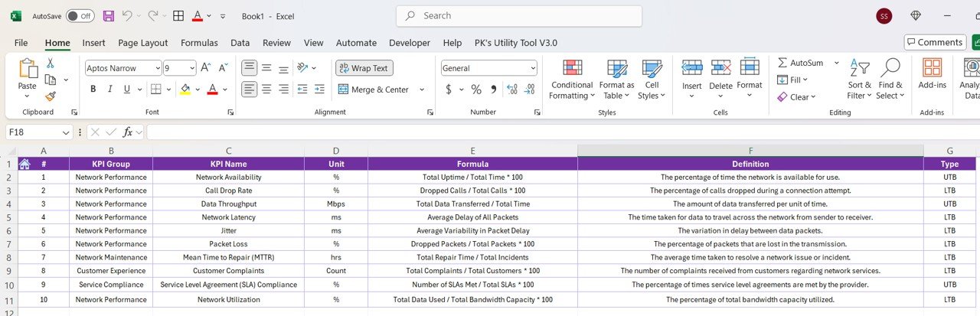This screenshot has width=980, height=316.
Task: Click the home icon in cell A1
Action: tap(24, 164)
